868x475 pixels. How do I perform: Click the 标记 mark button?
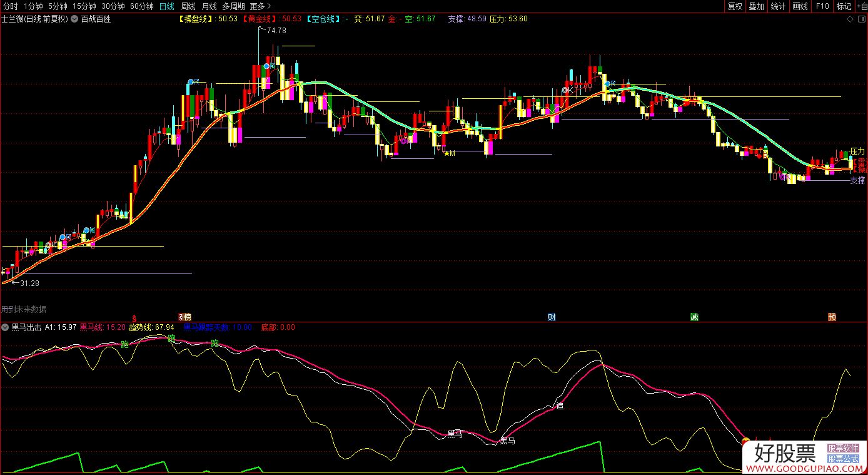coord(844,6)
